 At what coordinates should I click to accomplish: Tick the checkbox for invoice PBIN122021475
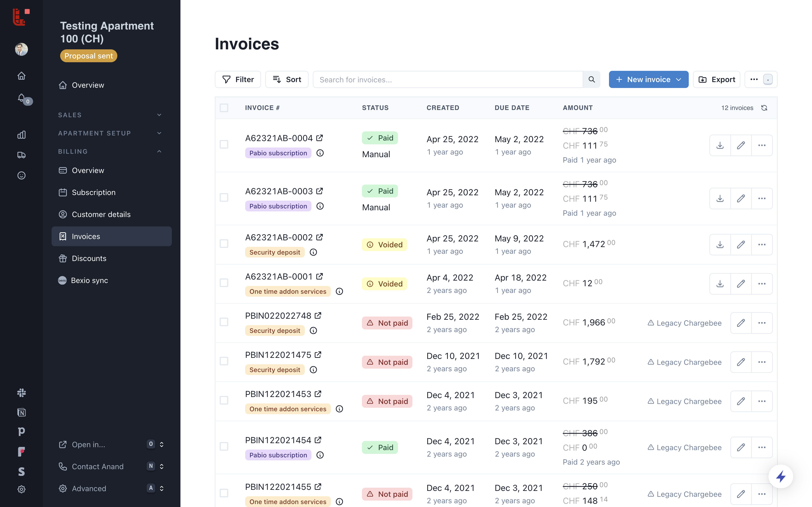(x=224, y=361)
